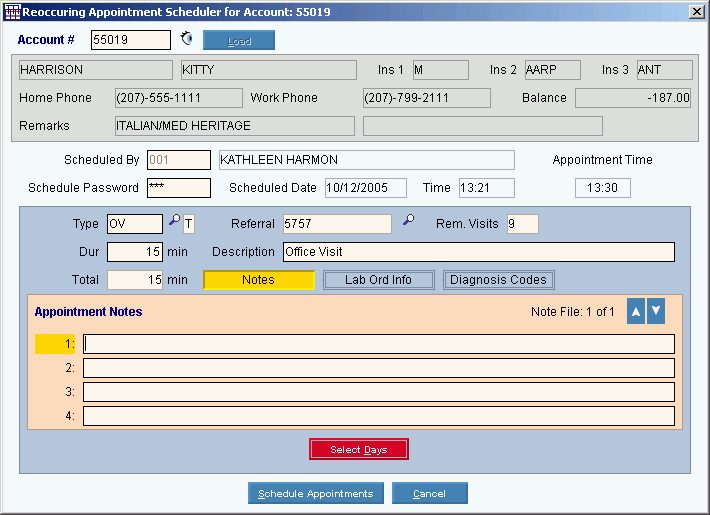Image resolution: width=710 pixels, height=515 pixels.
Task: Click the account lookup icon beside Account #
Action: click(x=186, y=39)
